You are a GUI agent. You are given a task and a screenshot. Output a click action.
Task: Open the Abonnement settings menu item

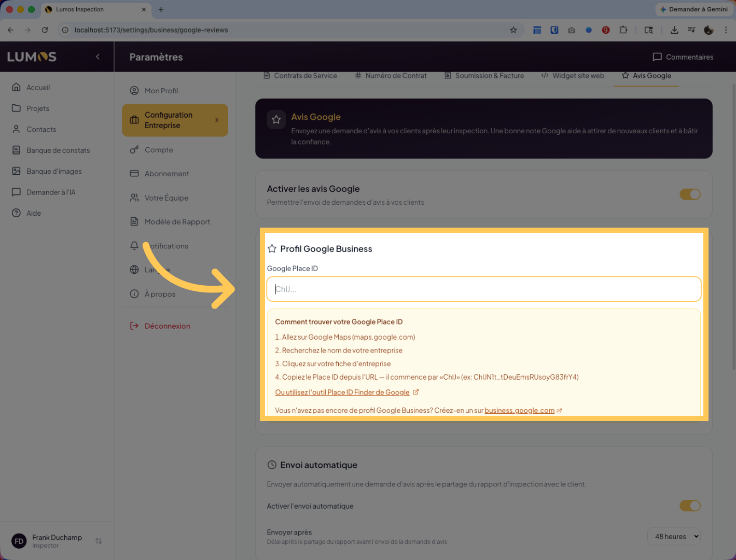[x=166, y=174]
